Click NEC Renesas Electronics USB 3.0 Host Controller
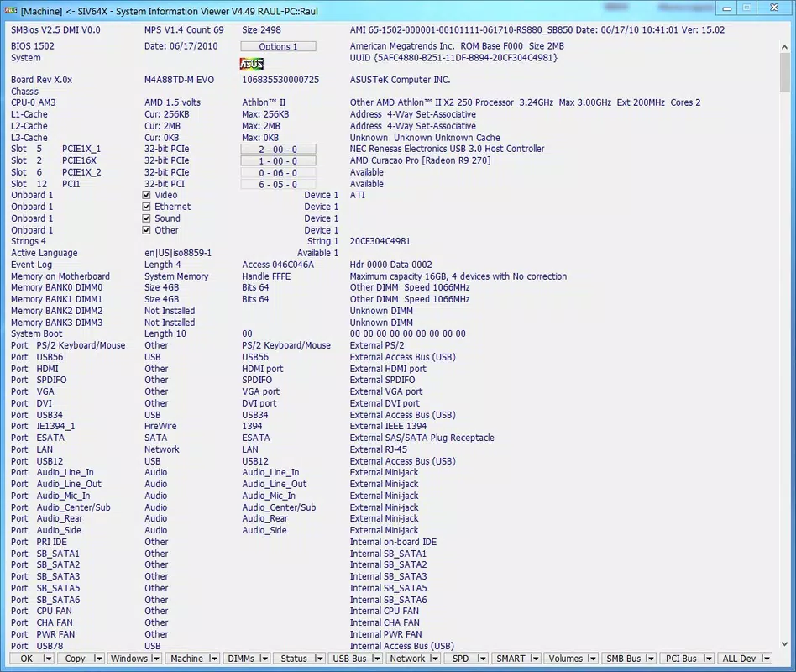This screenshot has height=672, width=796. [448, 149]
